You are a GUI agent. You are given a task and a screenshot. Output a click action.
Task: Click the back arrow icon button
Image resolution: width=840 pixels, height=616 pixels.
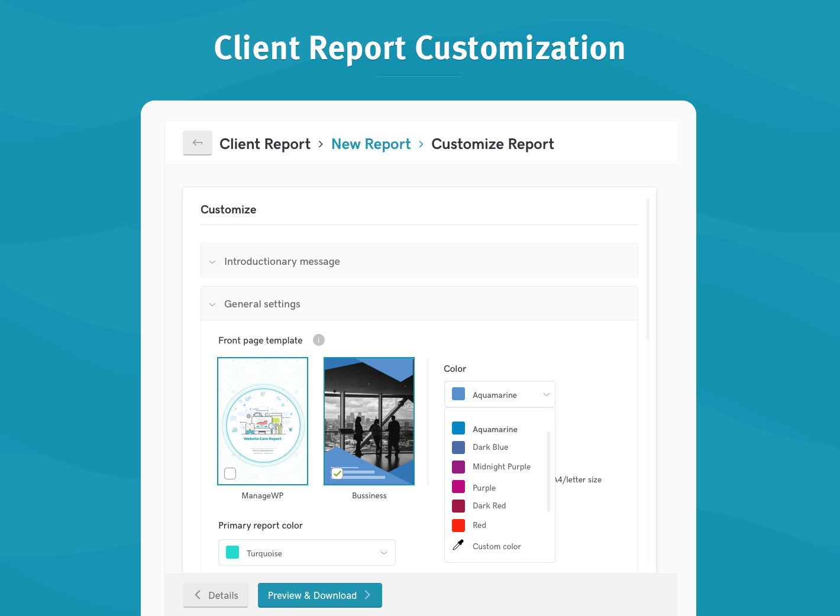pyautogui.click(x=198, y=143)
